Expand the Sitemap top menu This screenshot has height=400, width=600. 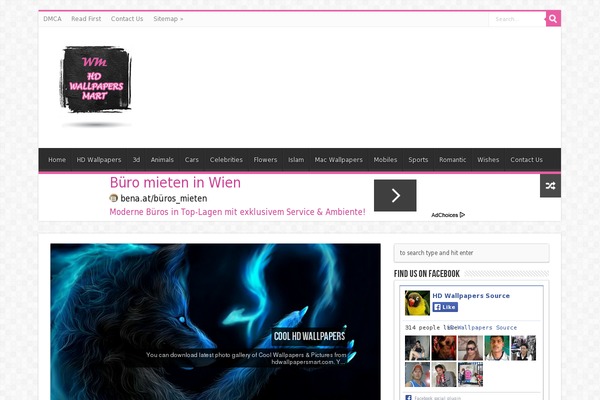pos(168,19)
